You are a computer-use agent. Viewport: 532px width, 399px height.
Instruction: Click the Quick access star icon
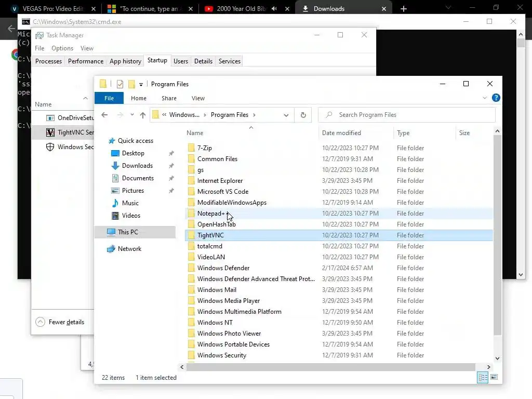click(112, 141)
